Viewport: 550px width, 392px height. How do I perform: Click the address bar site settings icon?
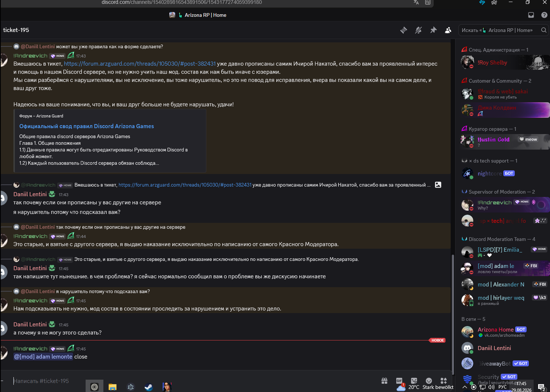428,2
